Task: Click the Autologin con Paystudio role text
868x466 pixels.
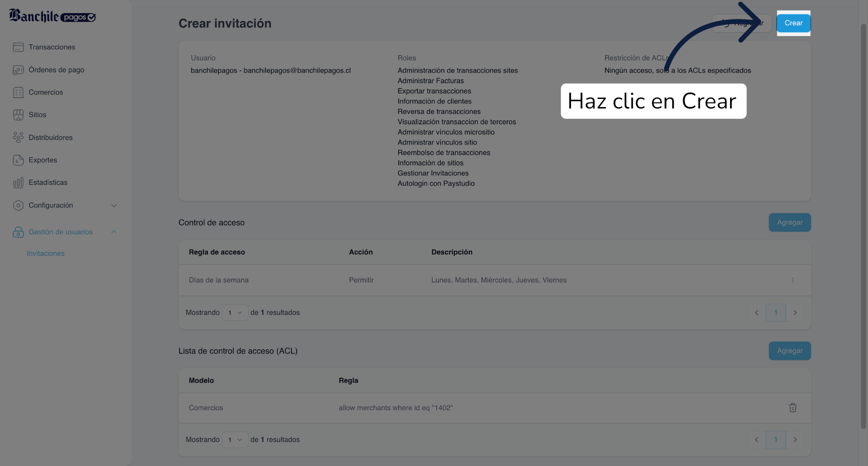Action: point(436,184)
